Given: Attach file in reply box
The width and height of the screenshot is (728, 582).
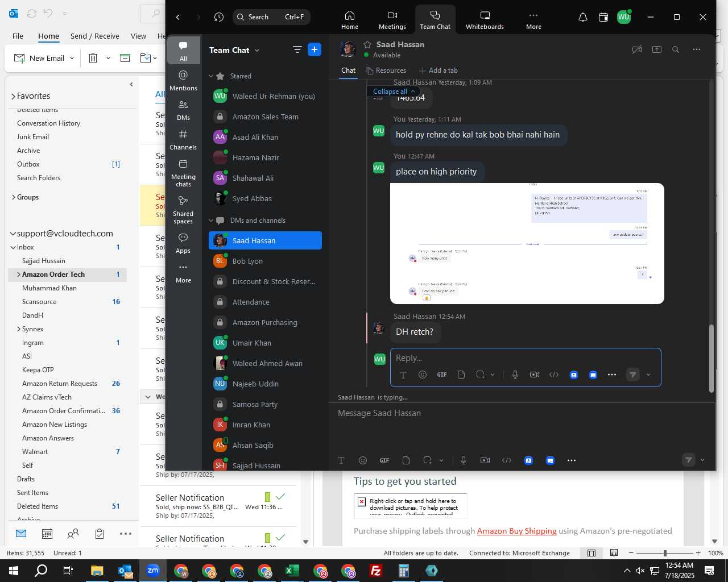Looking at the screenshot, I should pos(461,375).
